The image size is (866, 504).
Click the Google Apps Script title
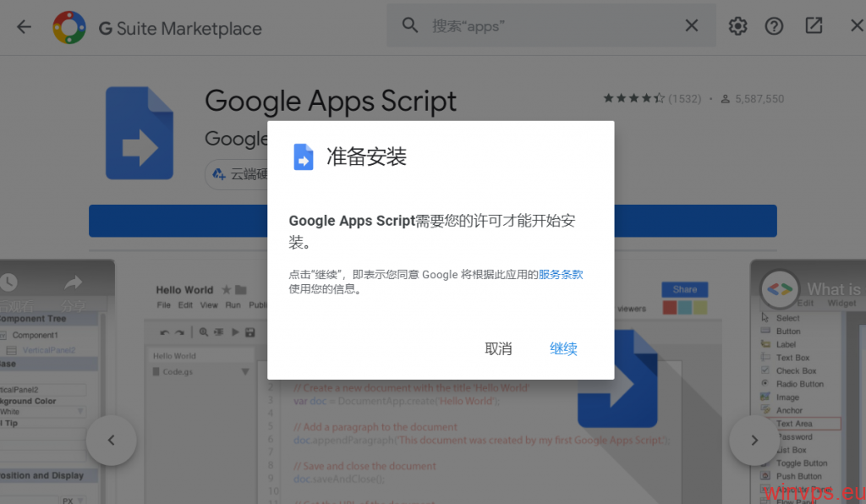331,101
